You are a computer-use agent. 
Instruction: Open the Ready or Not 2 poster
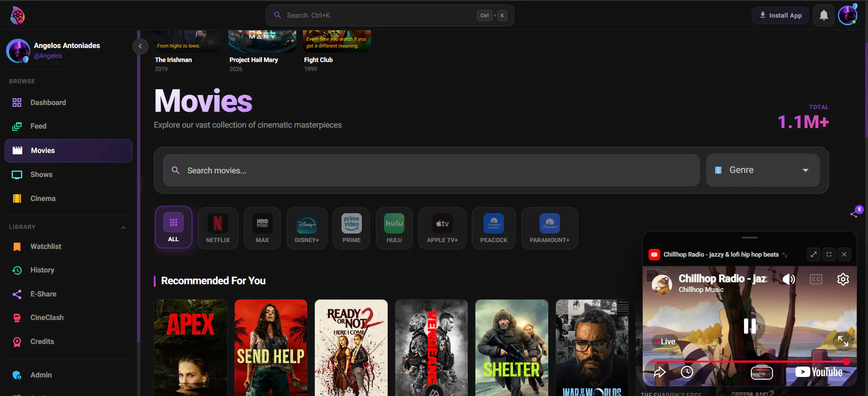tap(351, 348)
